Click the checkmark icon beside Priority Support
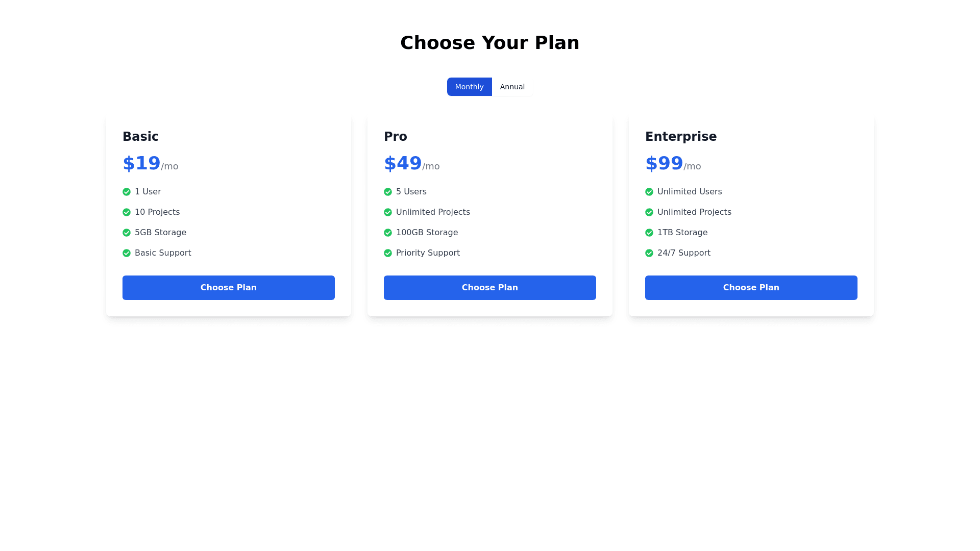This screenshot has width=980, height=551. tap(388, 253)
